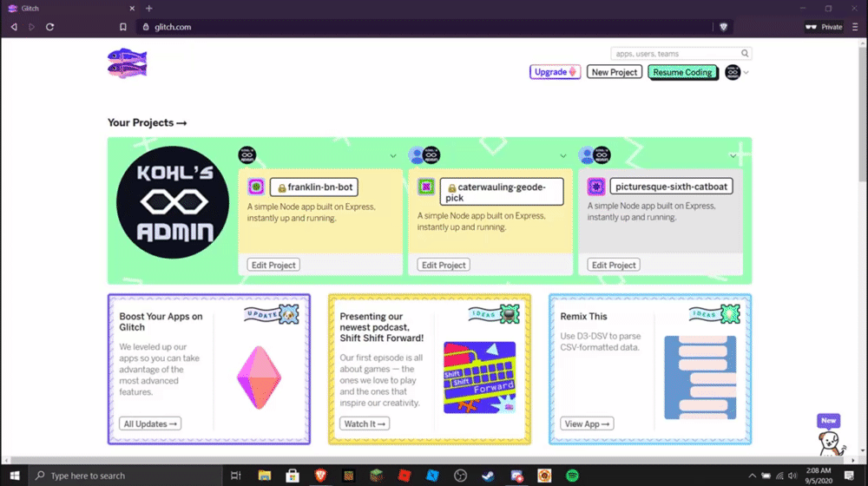Expand caterwauling-geode-pick project options chevron
Image resolution: width=868 pixels, height=486 pixels.
click(x=563, y=156)
